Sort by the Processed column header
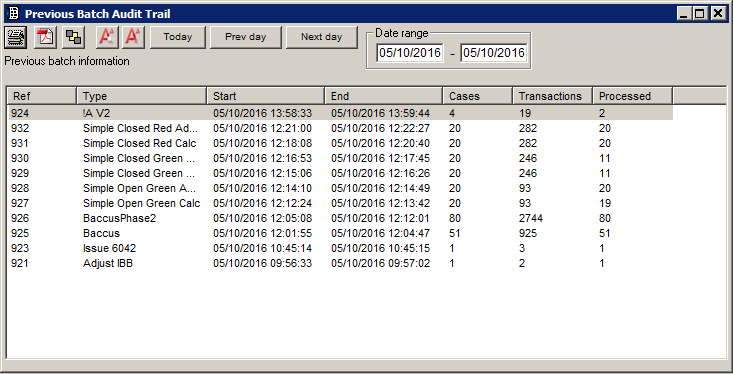This screenshot has width=733, height=374. click(x=633, y=96)
